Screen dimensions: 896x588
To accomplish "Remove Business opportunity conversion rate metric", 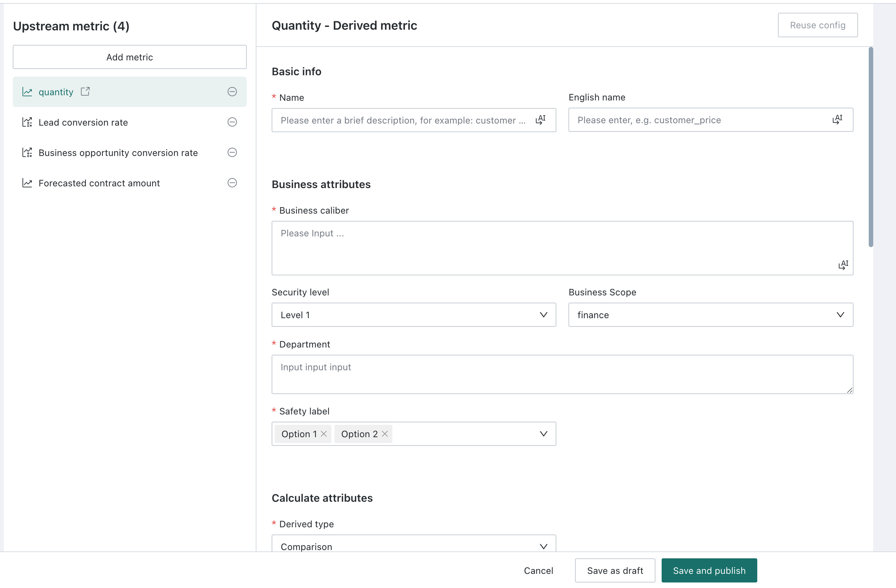I will point(232,153).
